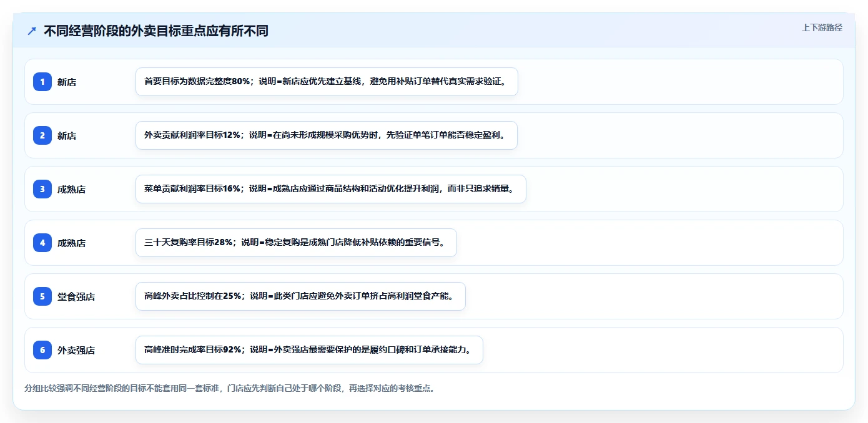Viewport: 868px width, 423px height.
Task: Click the footer note starting 分组比较强调
Action: 229,388
